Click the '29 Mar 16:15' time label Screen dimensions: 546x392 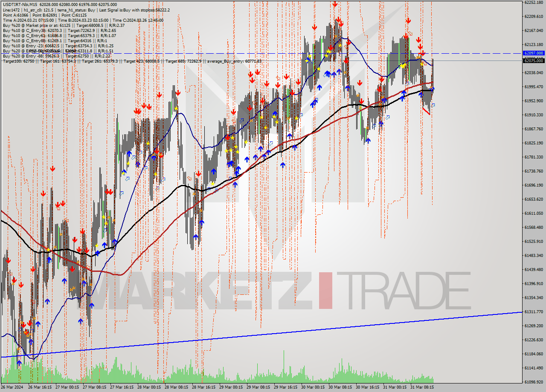(x=285, y=387)
